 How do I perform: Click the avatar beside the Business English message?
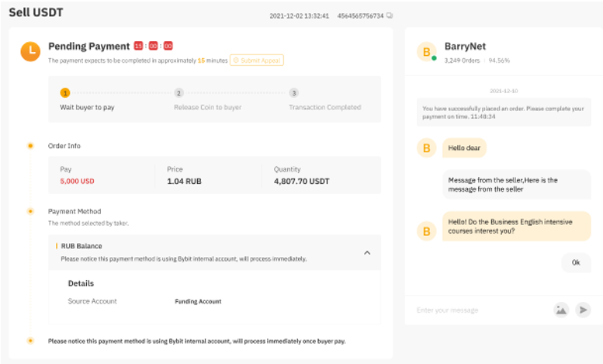[426, 231]
